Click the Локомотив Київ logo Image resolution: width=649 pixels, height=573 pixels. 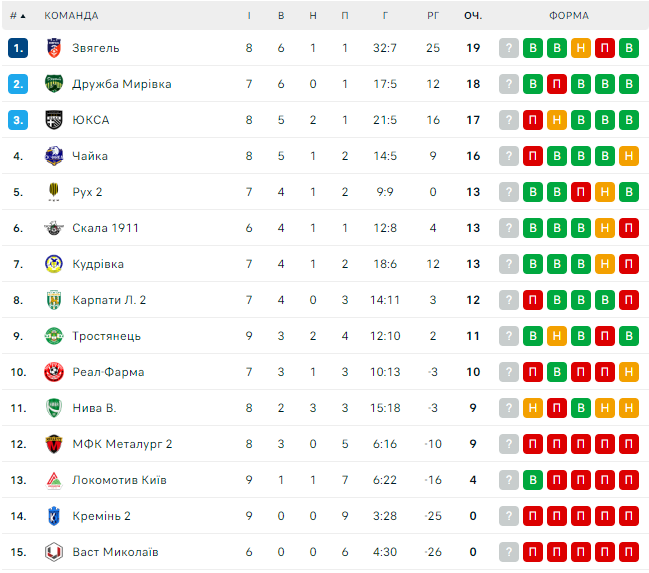click(54, 480)
